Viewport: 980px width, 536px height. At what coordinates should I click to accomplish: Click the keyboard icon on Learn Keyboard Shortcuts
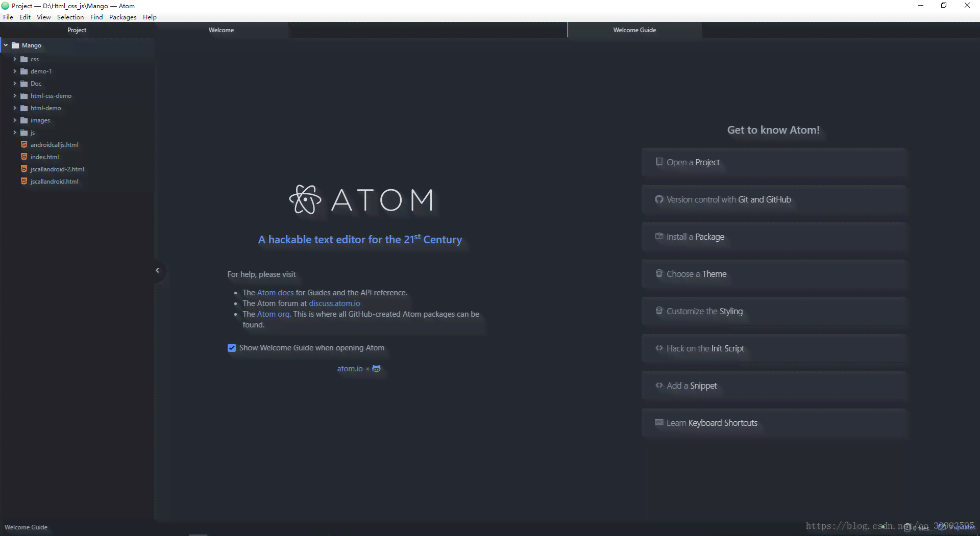[659, 423]
